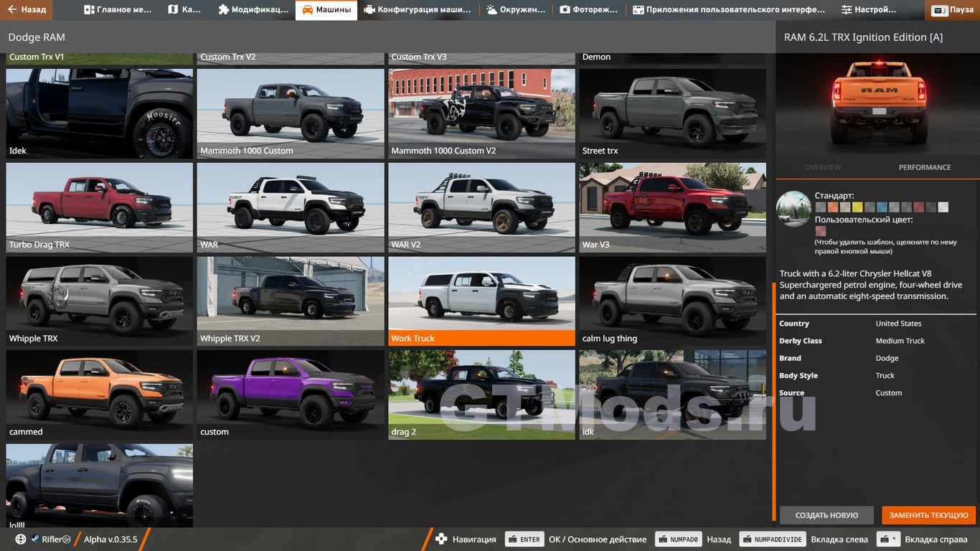
Task: Click the Навигация d-pad icon
Action: pyautogui.click(x=441, y=540)
